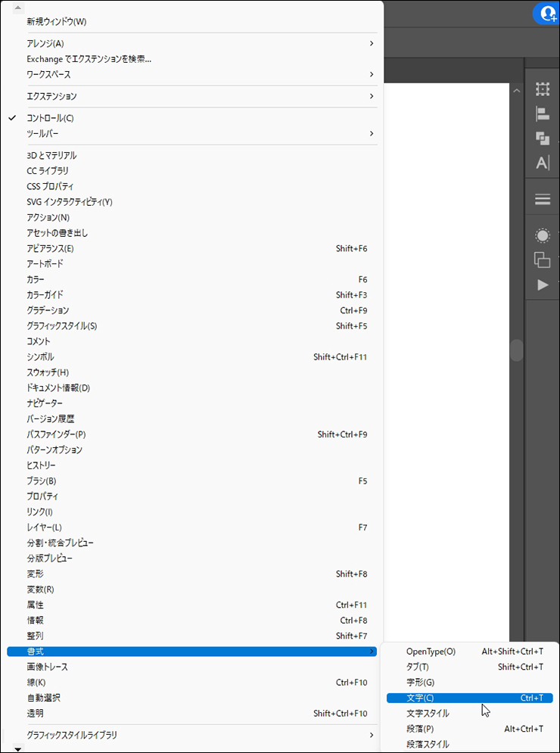Open the Stroke panel three-lines icon
The width and height of the screenshot is (560, 753).
(542, 199)
